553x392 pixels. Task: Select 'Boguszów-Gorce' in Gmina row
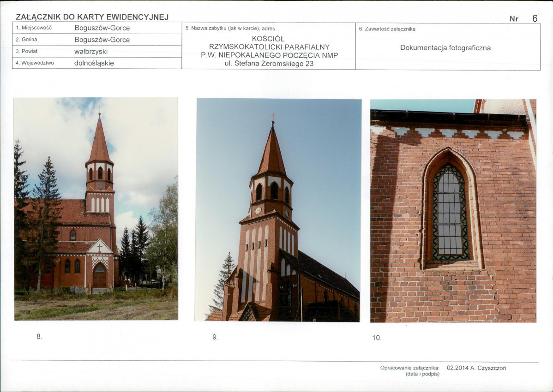click(x=102, y=40)
